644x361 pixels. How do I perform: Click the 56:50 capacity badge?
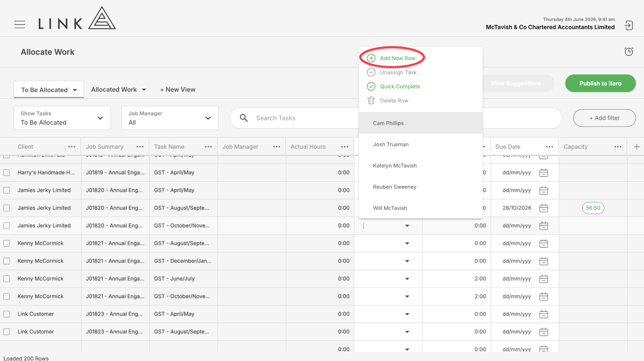coord(593,208)
